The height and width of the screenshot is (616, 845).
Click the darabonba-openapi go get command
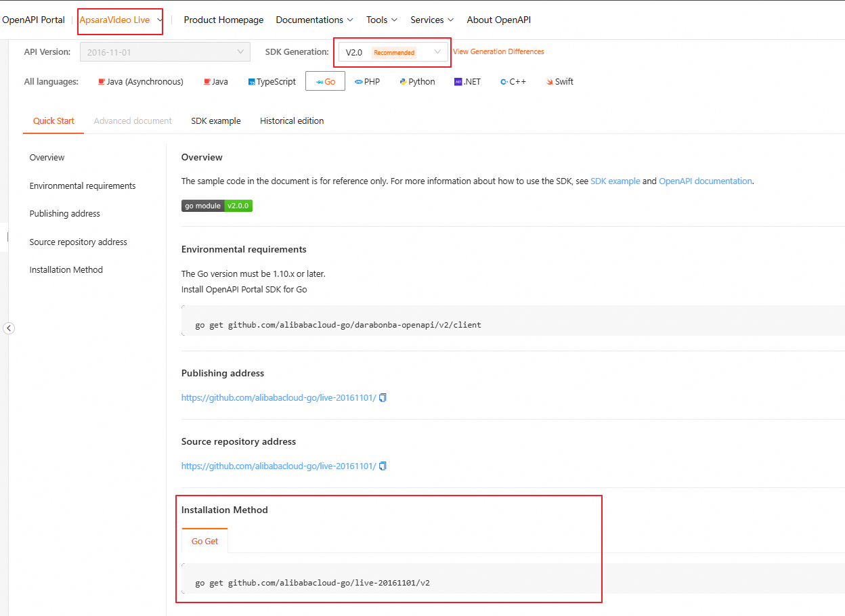338,325
